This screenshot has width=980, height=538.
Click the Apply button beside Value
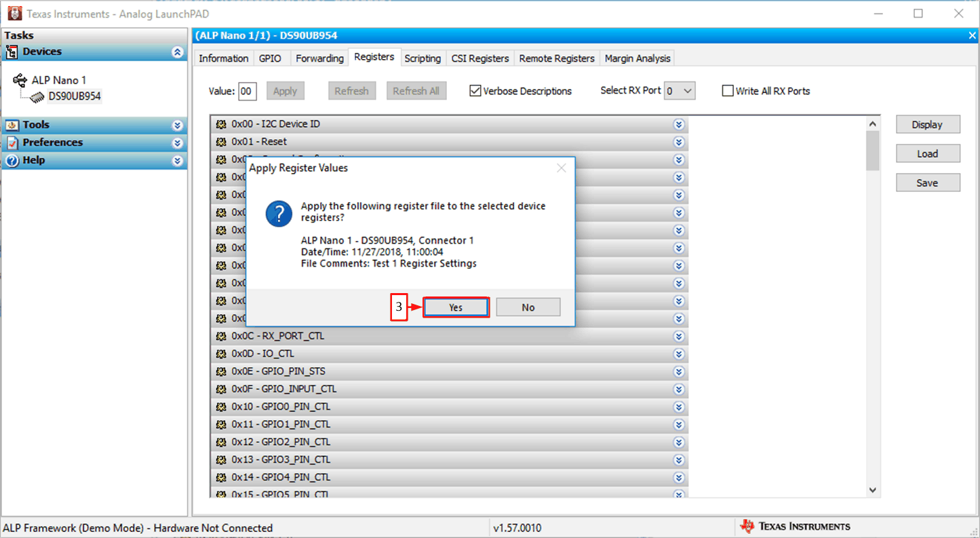point(285,91)
